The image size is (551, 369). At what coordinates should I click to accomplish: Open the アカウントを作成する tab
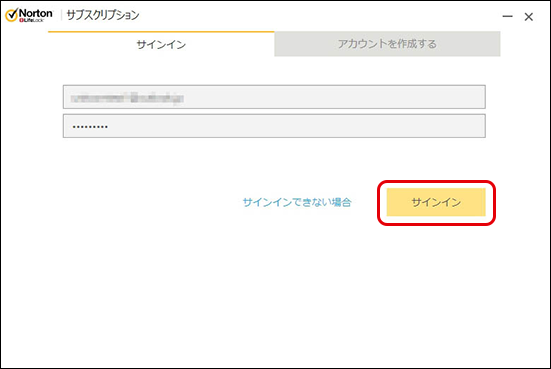pyautogui.click(x=387, y=44)
